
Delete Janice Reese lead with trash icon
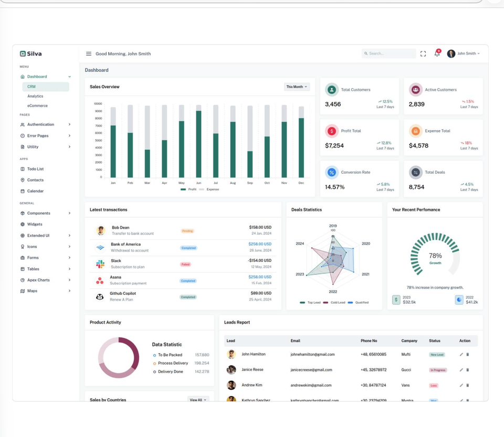(468, 370)
